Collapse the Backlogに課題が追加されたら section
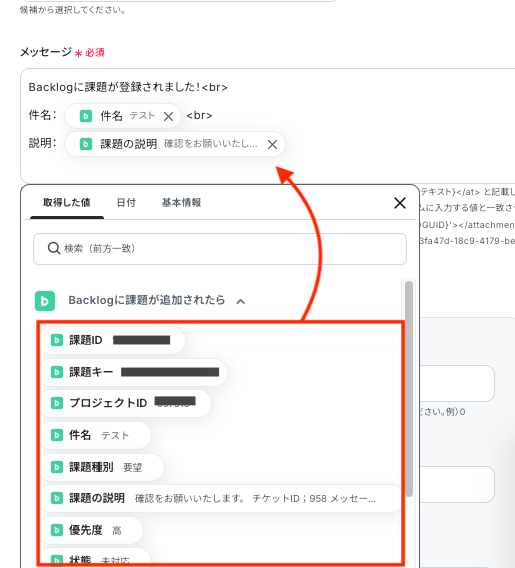Viewport: 515px width, 568px height. tap(241, 301)
